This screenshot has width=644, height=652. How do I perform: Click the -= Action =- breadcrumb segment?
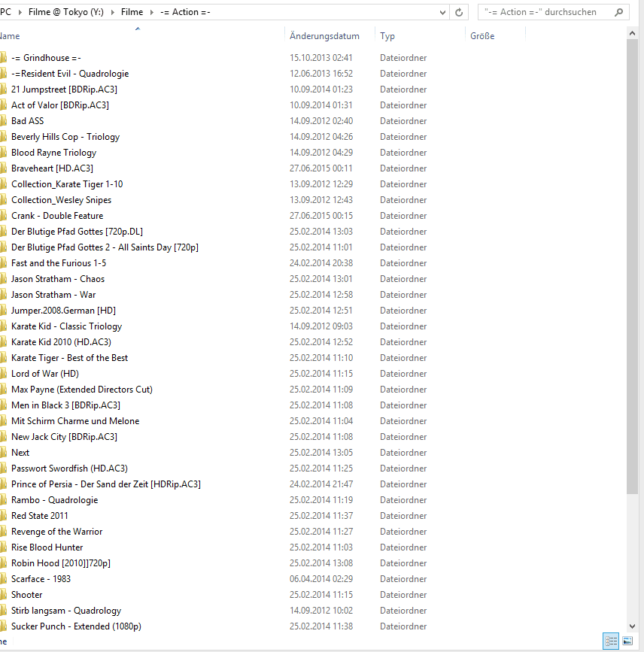[185, 12]
